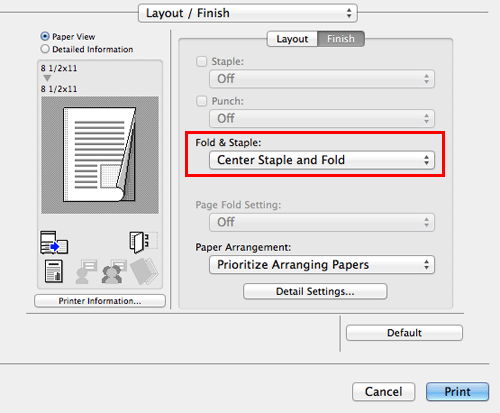Enable the Staple checkbox
The image size is (500, 413).
coord(201,61)
